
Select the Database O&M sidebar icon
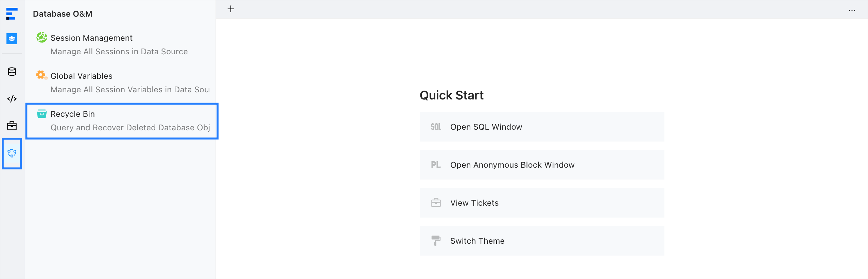coord(12,153)
